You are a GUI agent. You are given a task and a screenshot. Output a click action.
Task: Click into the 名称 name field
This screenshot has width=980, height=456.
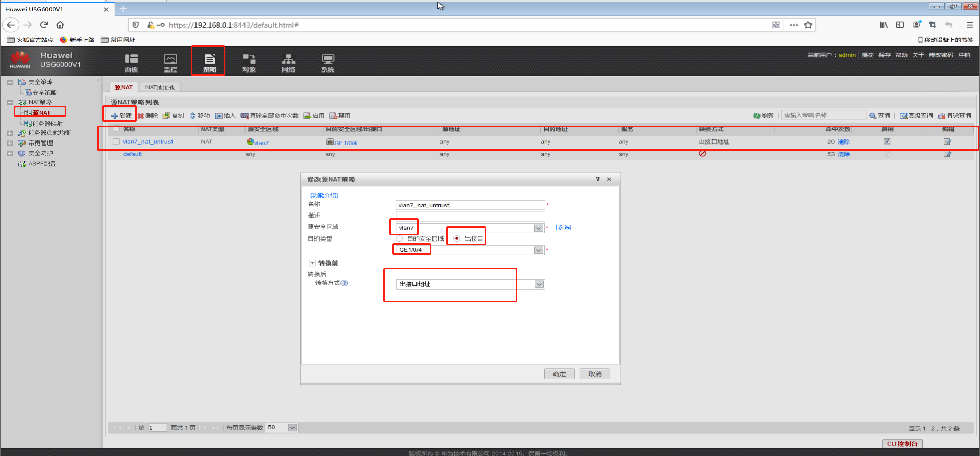[x=470, y=205]
